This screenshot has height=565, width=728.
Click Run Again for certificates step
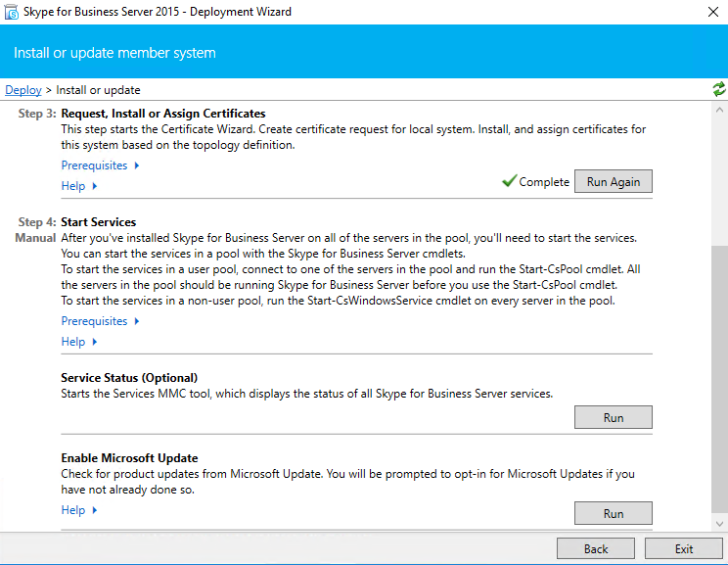[614, 181]
